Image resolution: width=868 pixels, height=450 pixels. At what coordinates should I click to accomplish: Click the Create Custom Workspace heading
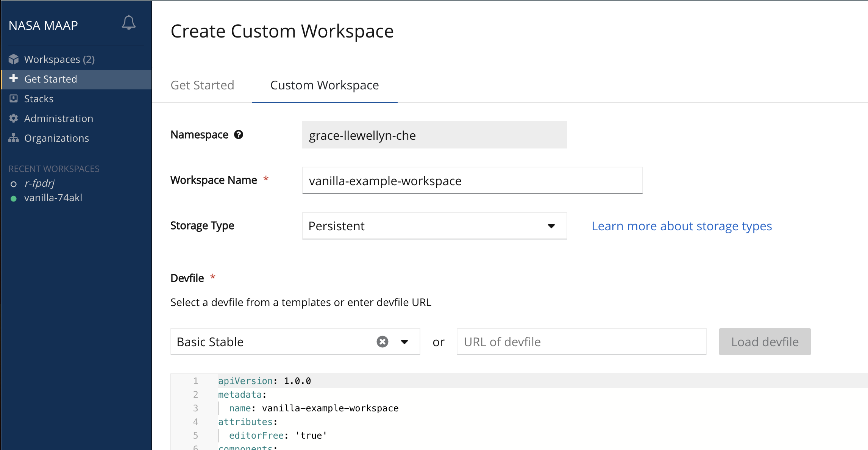282,31
